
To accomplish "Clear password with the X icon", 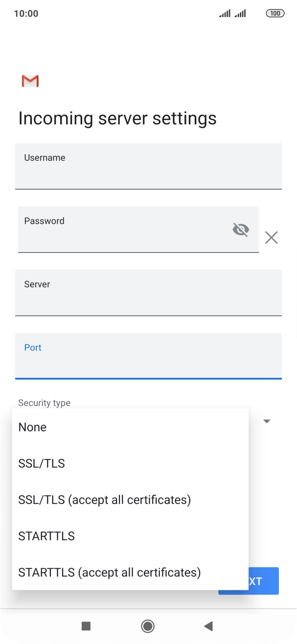I will coord(271,238).
